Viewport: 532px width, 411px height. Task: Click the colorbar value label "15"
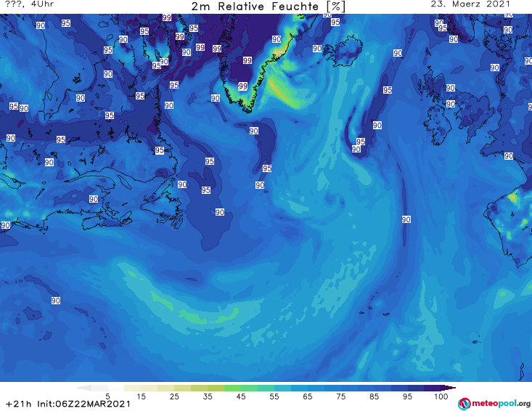point(141,396)
